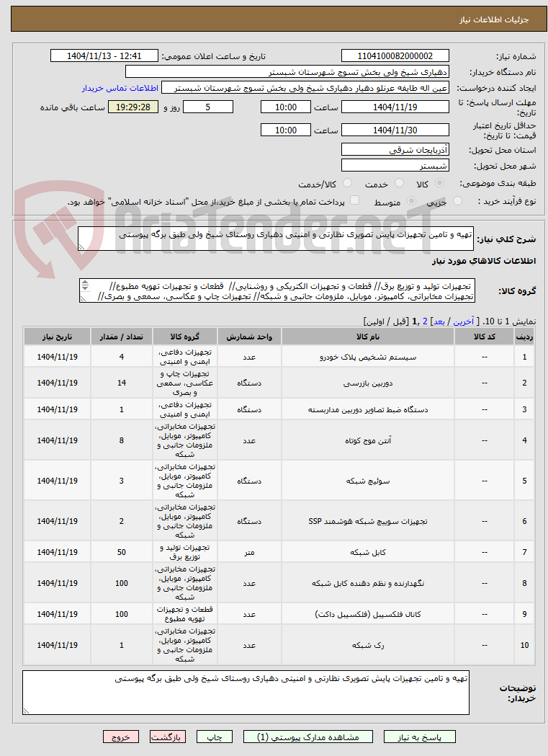Click the چاپ print button
The width and height of the screenshot is (548, 756).
[215, 737]
